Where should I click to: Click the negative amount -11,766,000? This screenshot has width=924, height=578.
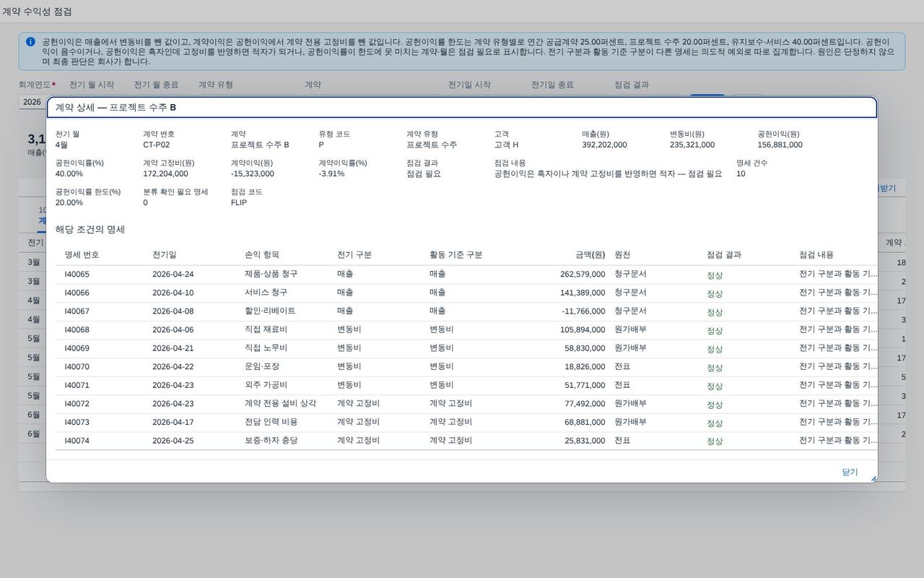pyautogui.click(x=583, y=311)
